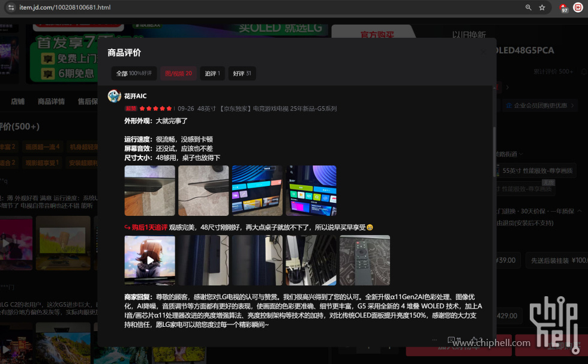Play the follow-up review anime video
588x364 pixels.
[x=149, y=260]
